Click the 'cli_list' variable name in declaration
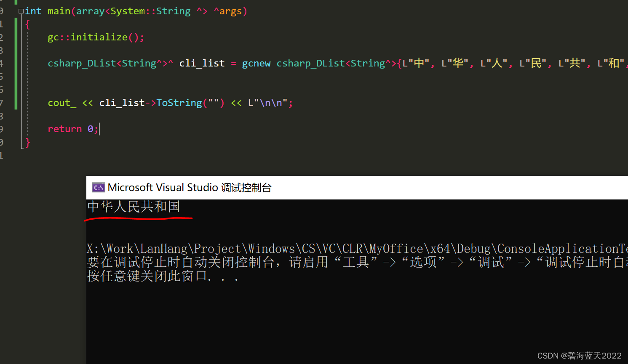Viewport: 628px width, 364px height. click(x=202, y=64)
